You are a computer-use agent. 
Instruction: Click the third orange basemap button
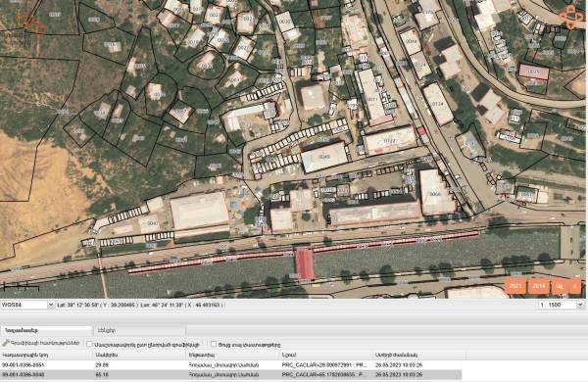[x=560, y=286]
